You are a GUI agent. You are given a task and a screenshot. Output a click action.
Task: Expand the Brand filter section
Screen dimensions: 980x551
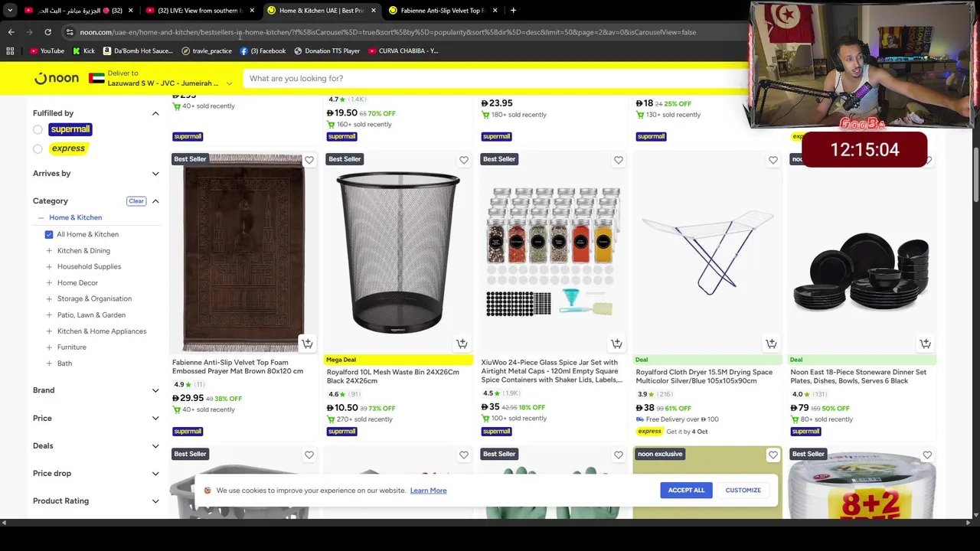coord(96,390)
